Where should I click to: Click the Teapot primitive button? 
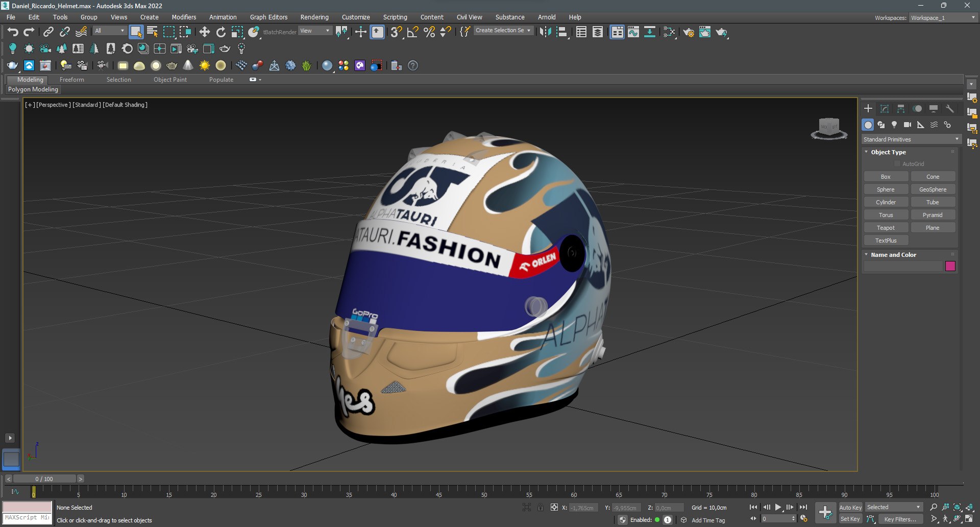tap(886, 228)
